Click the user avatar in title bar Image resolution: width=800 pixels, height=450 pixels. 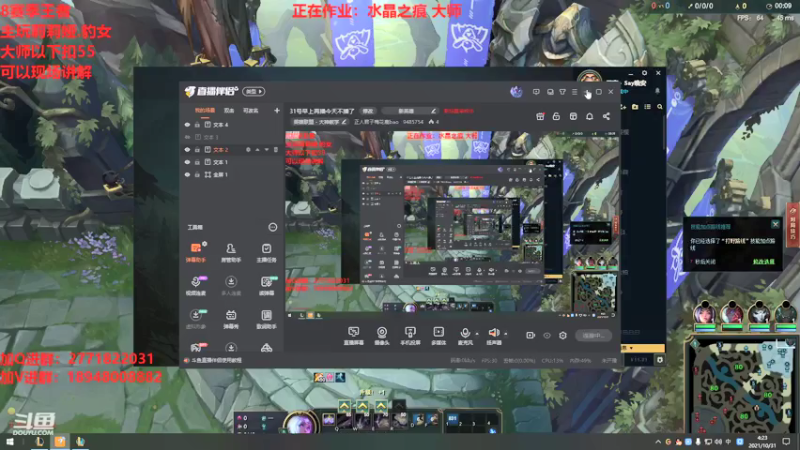pyautogui.click(x=516, y=92)
